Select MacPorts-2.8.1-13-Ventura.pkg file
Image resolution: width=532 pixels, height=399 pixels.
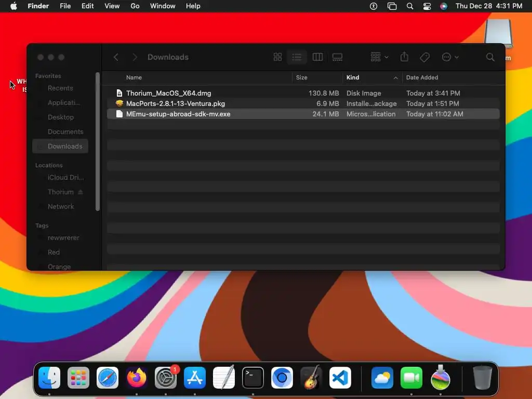(x=303, y=103)
